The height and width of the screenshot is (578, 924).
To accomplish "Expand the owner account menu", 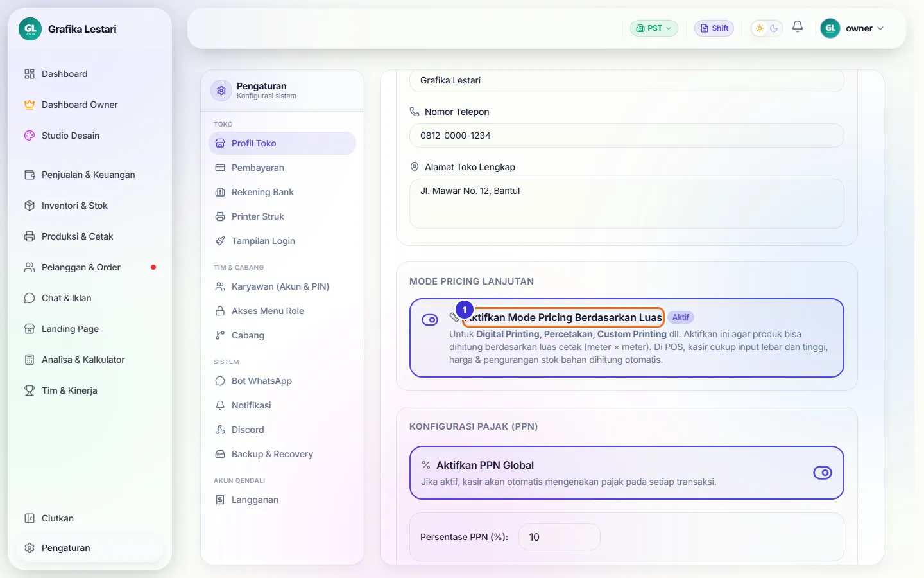I will click(x=852, y=28).
